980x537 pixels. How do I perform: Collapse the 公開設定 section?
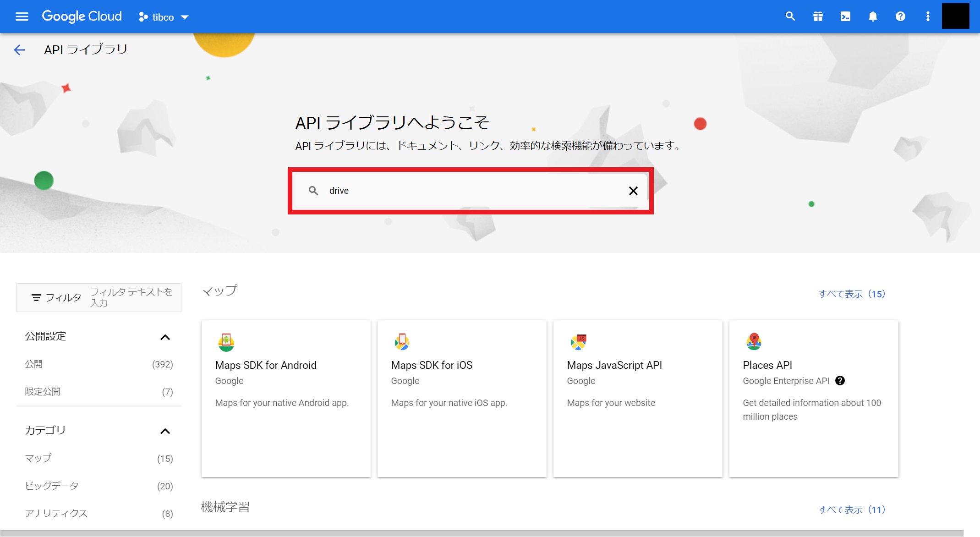pos(165,337)
